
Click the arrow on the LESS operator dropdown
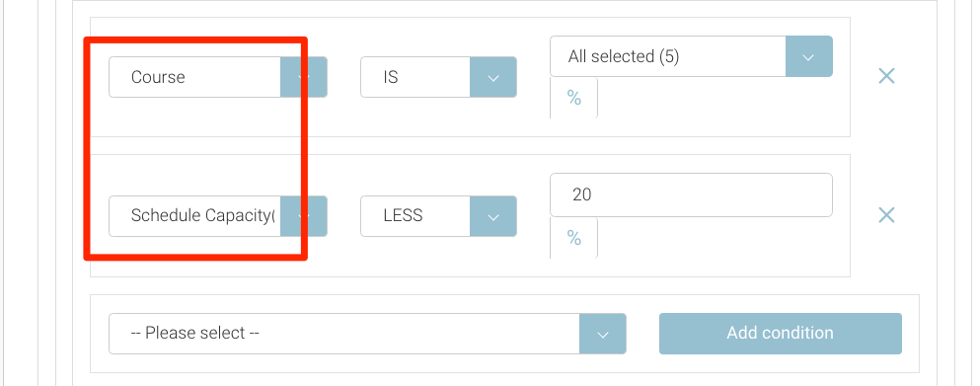coord(493,216)
